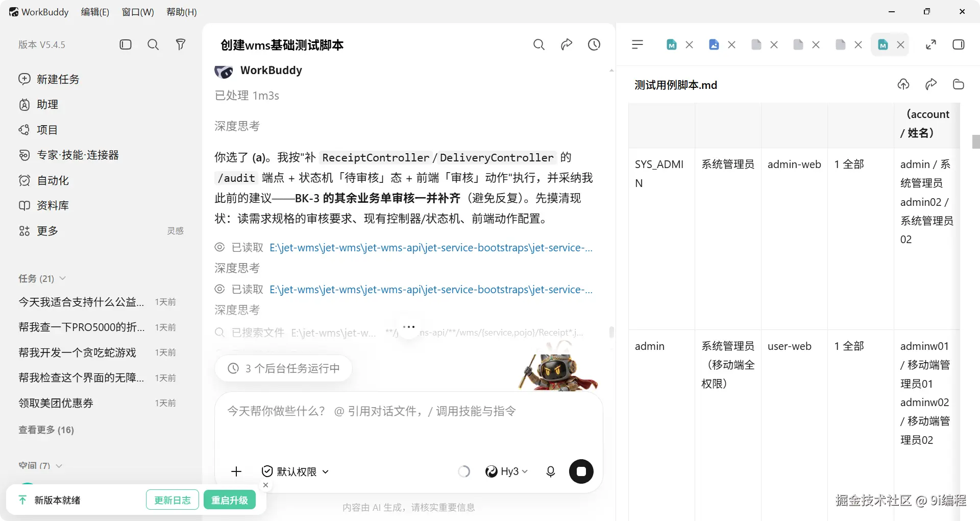980x521 pixels.
Task: Share the 测试用例脚本.md file
Action: [931, 84]
